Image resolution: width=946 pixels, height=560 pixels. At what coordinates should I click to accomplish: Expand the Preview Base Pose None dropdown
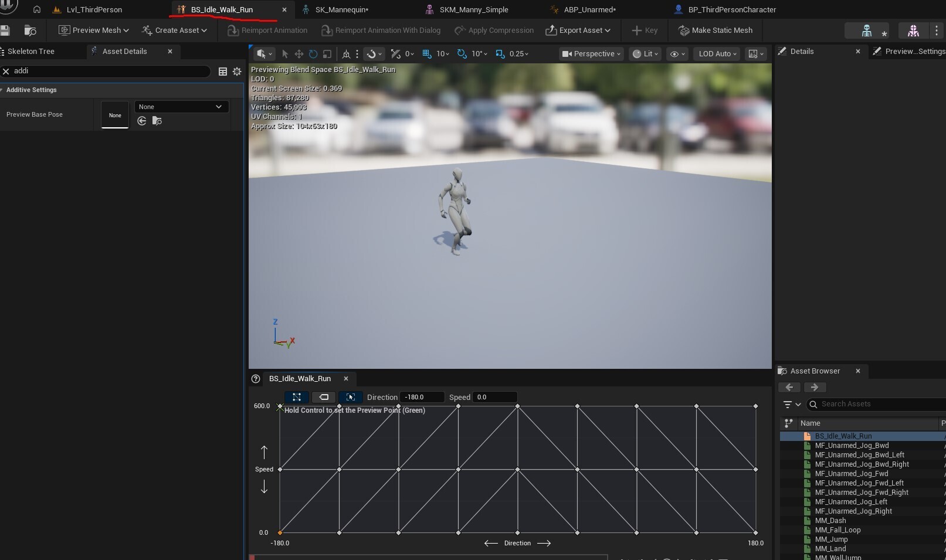[181, 107]
